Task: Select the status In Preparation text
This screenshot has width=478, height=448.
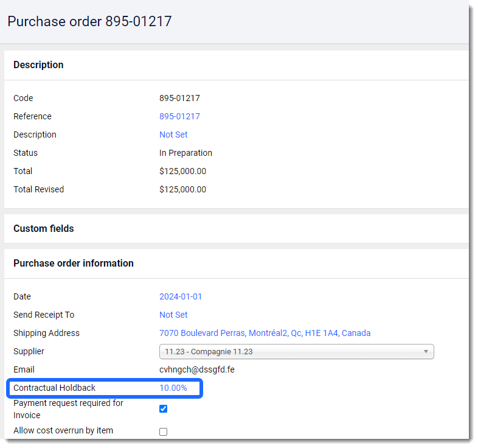Action: [185, 153]
